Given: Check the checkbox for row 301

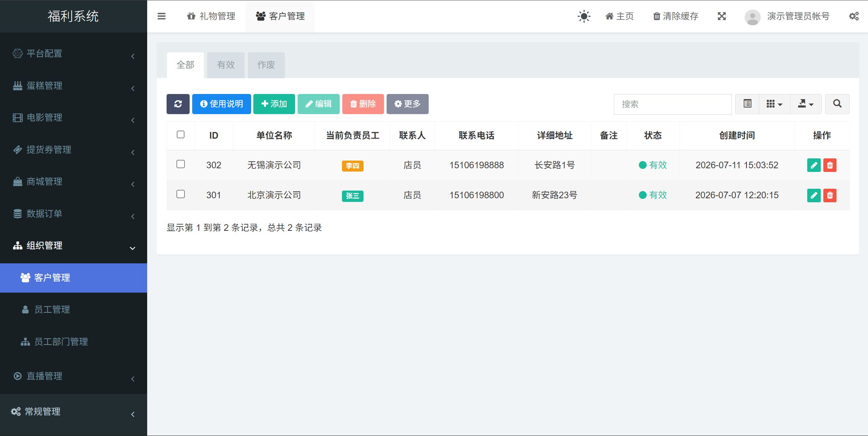Looking at the screenshot, I should click(x=180, y=194).
